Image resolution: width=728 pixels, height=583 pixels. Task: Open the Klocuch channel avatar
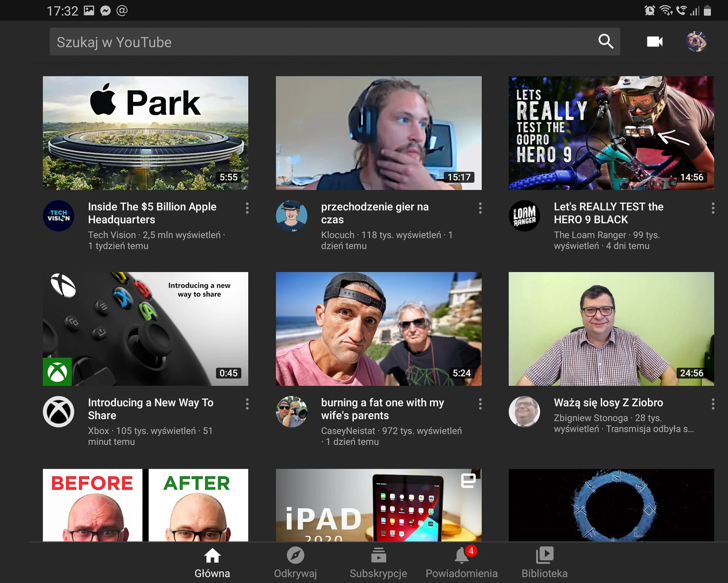pos(292,216)
